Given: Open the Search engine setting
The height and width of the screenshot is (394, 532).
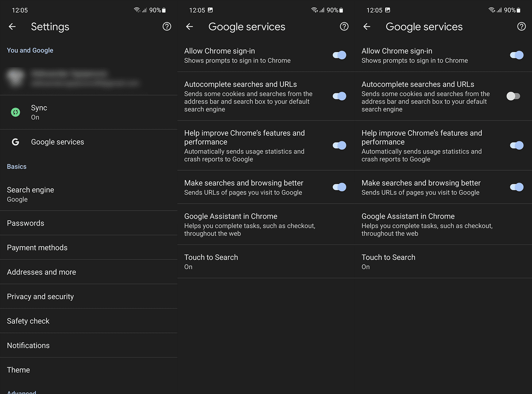Looking at the screenshot, I should point(89,194).
